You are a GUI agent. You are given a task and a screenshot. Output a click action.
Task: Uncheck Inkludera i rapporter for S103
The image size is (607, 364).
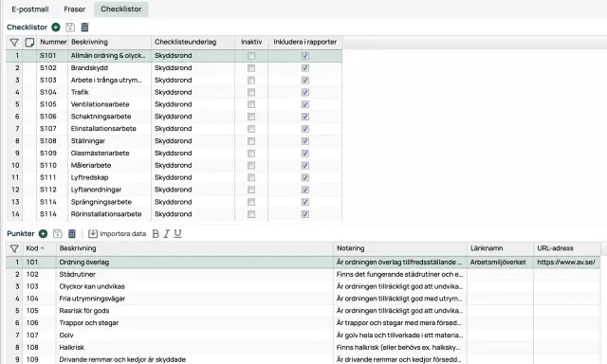[x=305, y=80]
